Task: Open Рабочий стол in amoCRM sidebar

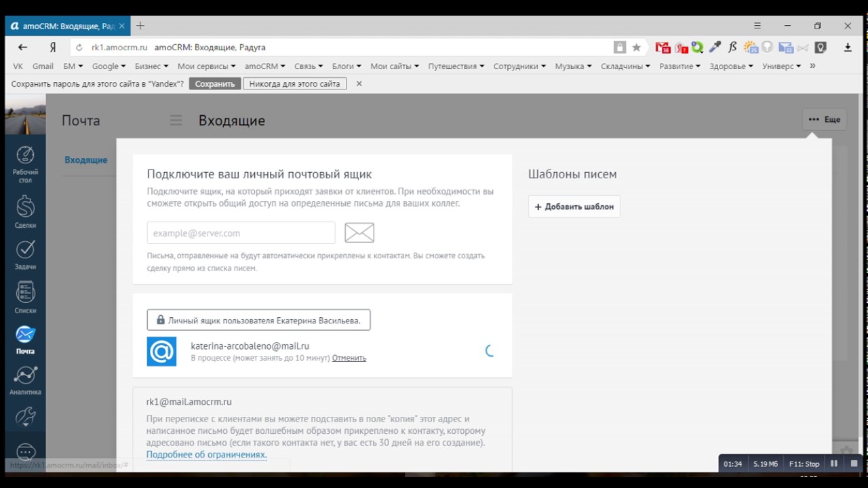Action: click(x=25, y=165)
